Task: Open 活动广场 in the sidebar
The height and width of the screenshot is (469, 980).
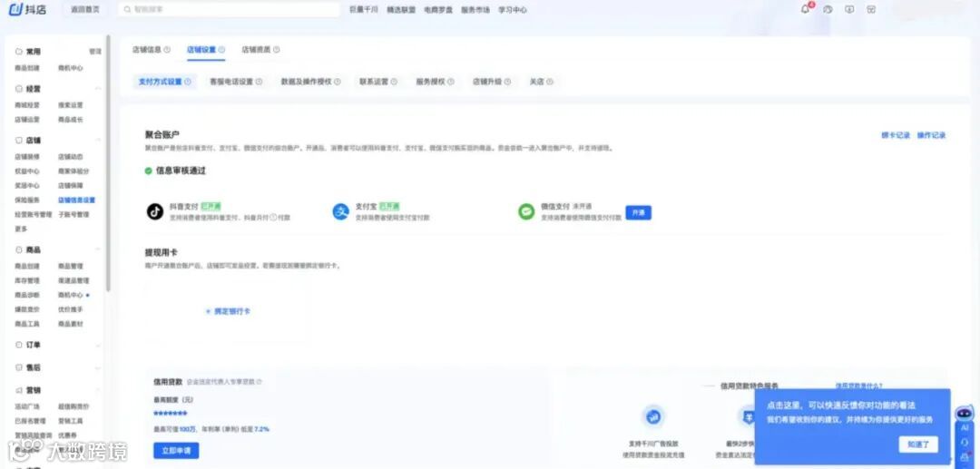Action: [x=27, y=406]
